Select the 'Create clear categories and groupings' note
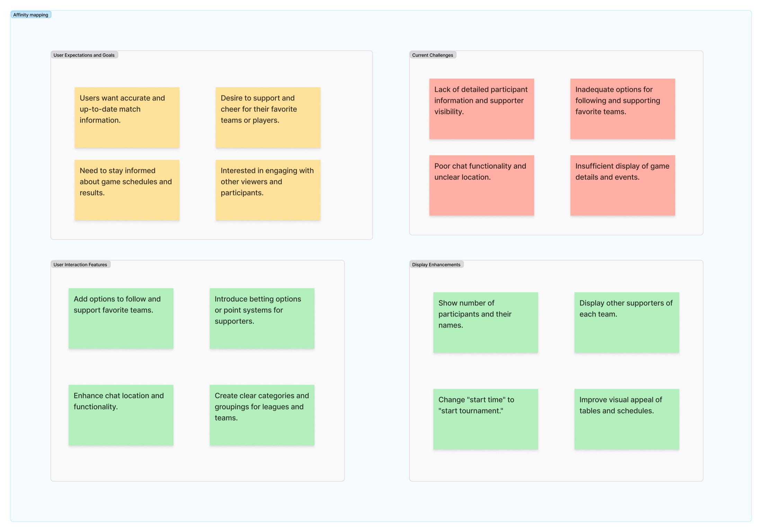 click(262, 415)
